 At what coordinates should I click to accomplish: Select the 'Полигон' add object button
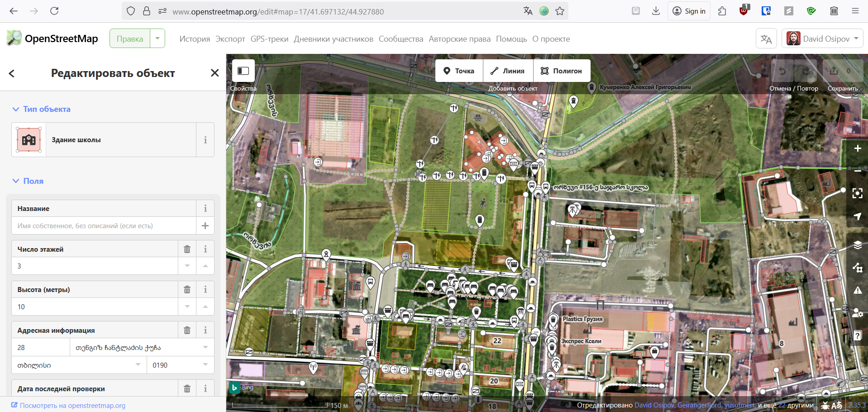pyautogui.click(x=562, y=71)
